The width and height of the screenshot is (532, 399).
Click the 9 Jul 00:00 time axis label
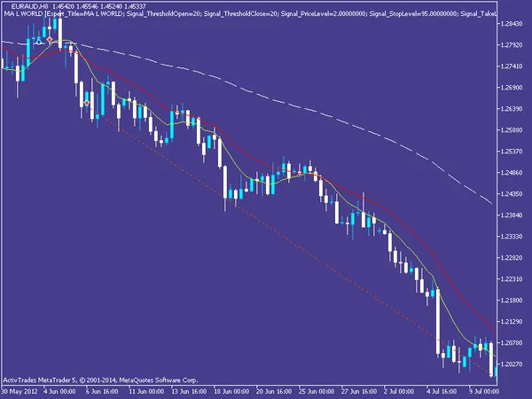[x=483, y=391]
